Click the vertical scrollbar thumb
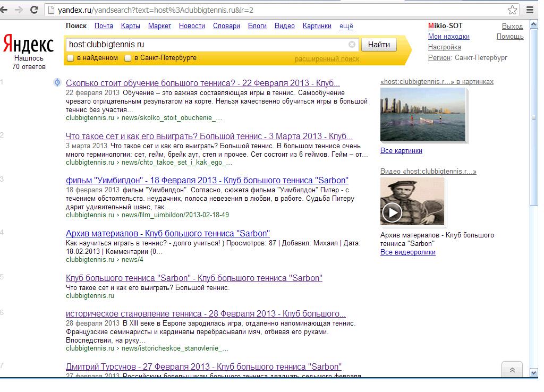544x392 pixels. (x=534, y=117)
